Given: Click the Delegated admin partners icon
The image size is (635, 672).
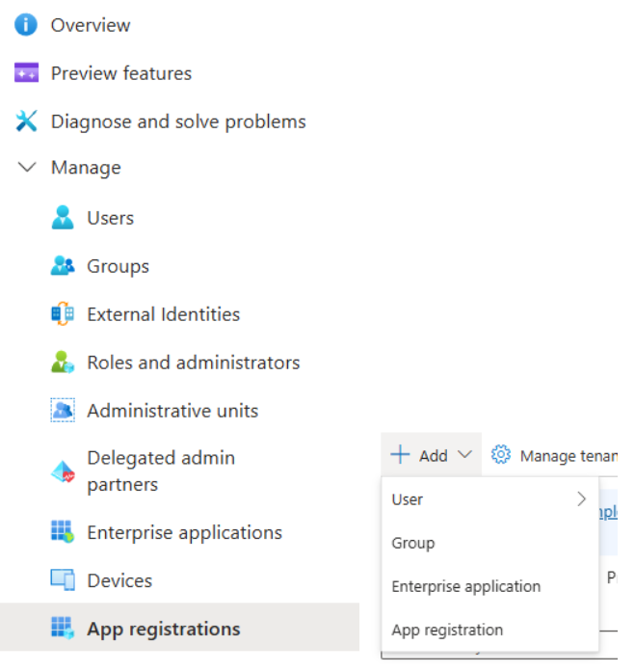Looking at the screenshot, I should coord(63,471).
